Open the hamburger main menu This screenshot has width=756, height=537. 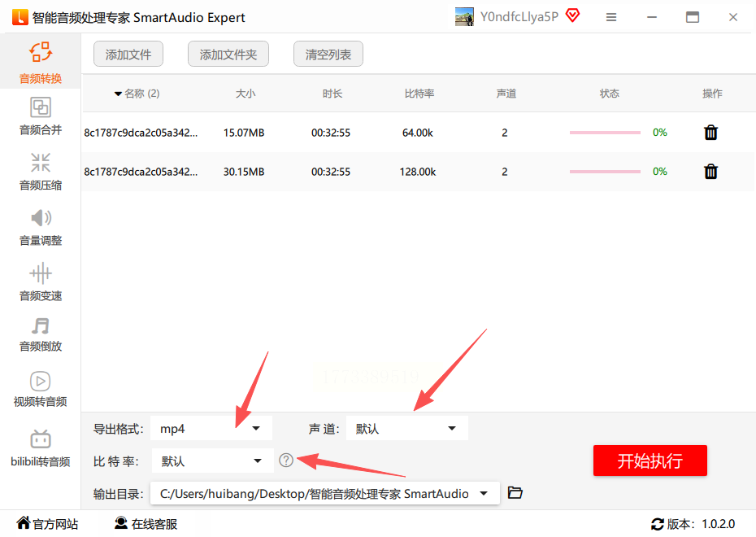coord(611,17)
